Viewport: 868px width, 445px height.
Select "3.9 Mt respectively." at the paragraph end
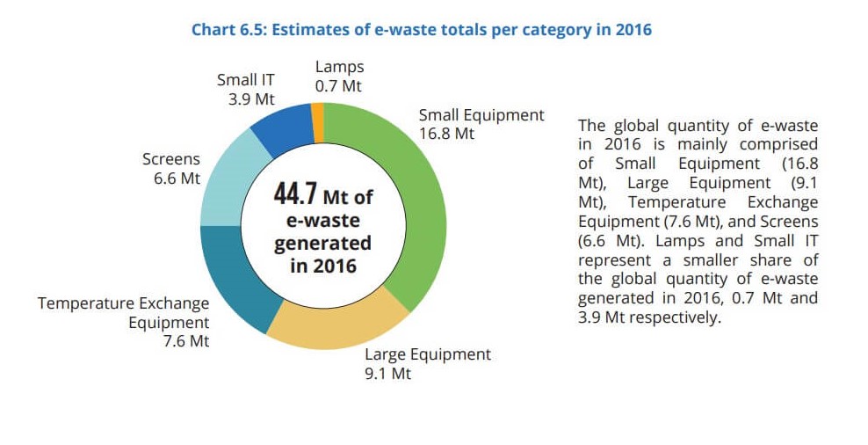[648, 317]
